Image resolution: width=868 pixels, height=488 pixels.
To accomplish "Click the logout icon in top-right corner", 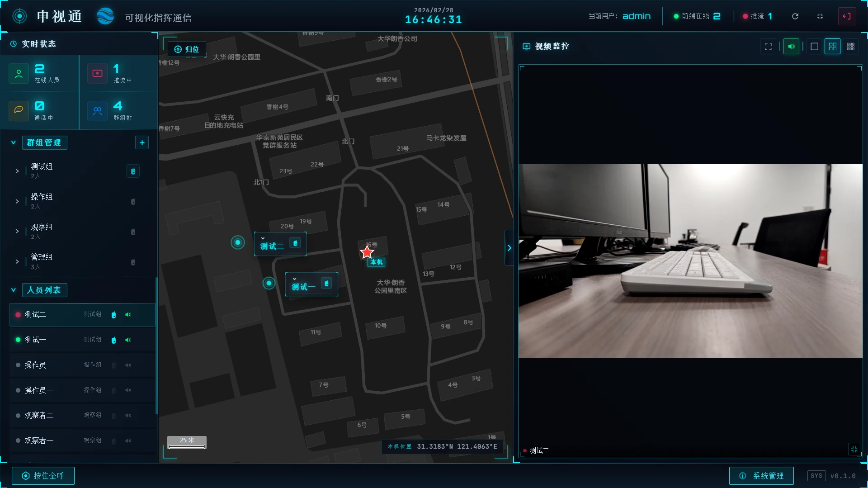I will (x=847, y=16).
